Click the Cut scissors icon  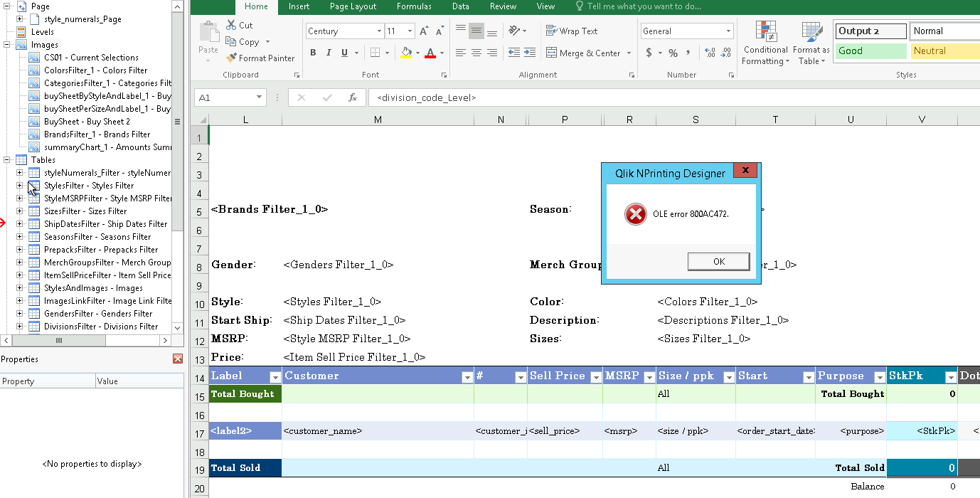point(230,25)
